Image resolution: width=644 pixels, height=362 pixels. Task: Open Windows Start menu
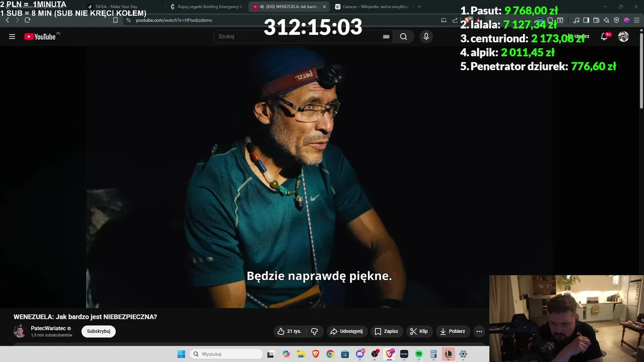pos(181,354)
